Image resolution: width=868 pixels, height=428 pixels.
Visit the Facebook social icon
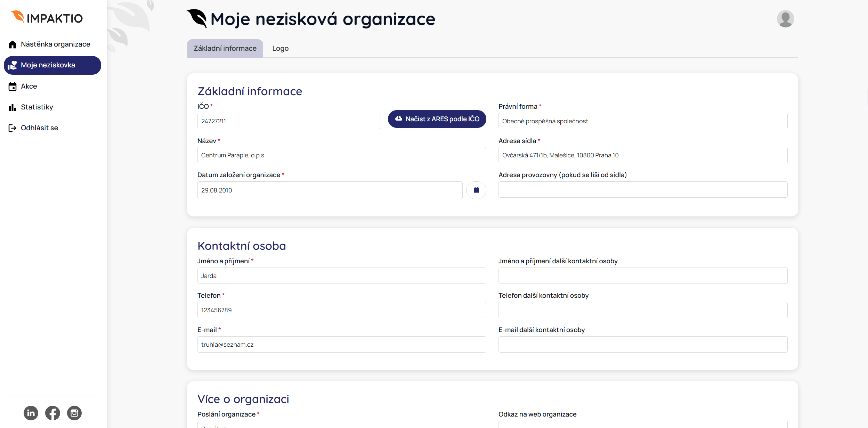click(x=52, y=413)
